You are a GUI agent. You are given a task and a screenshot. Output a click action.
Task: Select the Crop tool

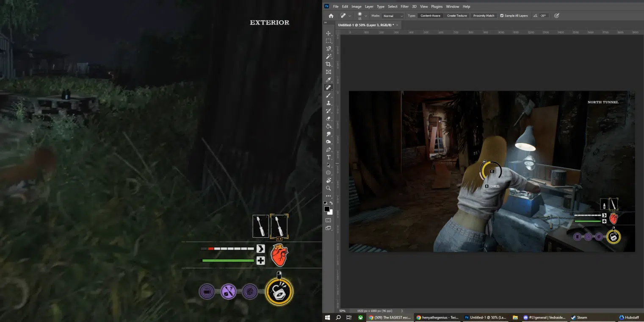coord(328,64)
